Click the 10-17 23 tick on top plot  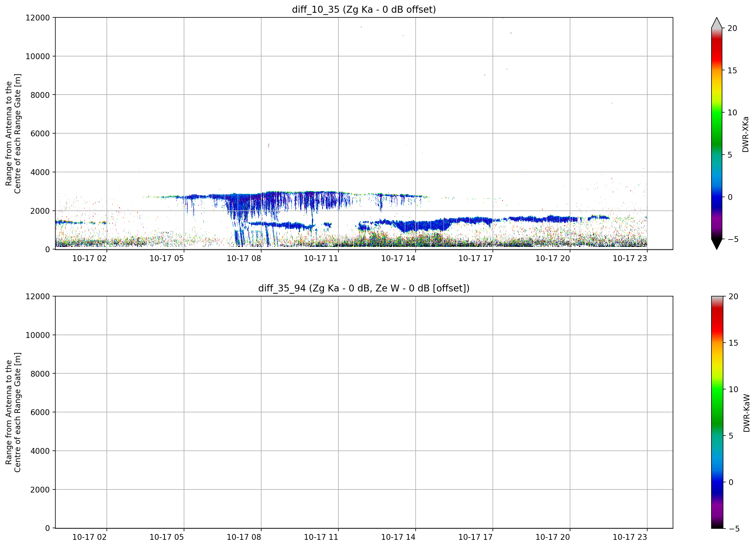click(x=630, y=258)
